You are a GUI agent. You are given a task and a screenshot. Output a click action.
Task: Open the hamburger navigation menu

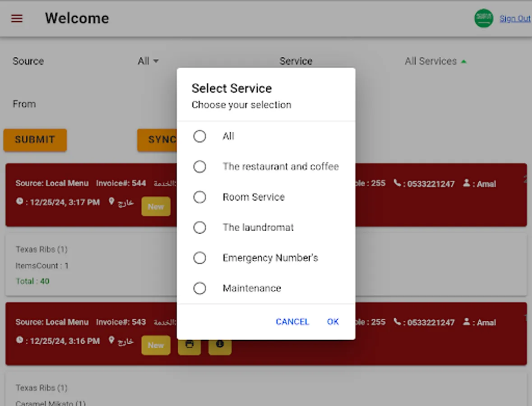[x=17, y=18]
